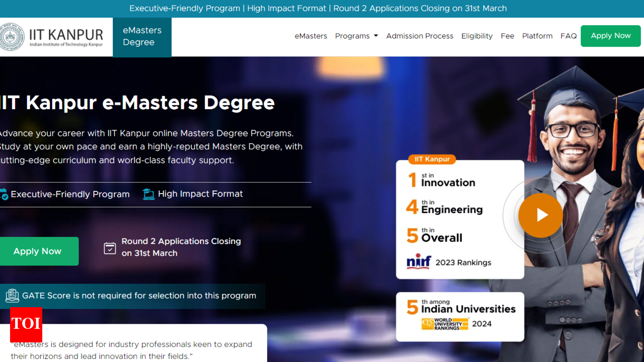Click the TOI red logo badge

coord(26,324)
